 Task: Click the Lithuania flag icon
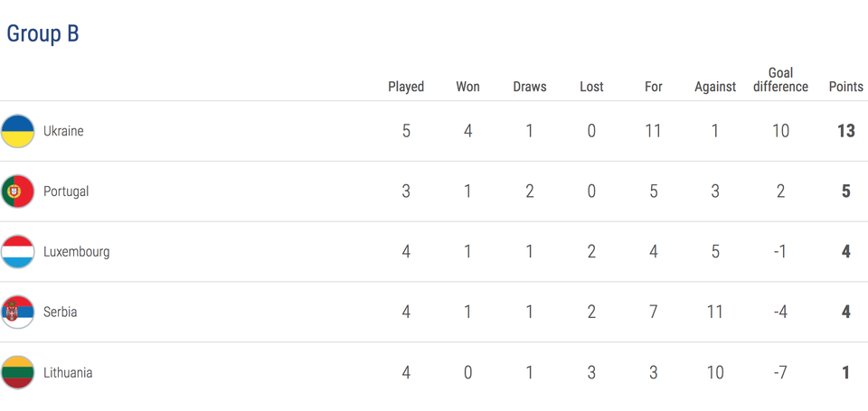18,373
